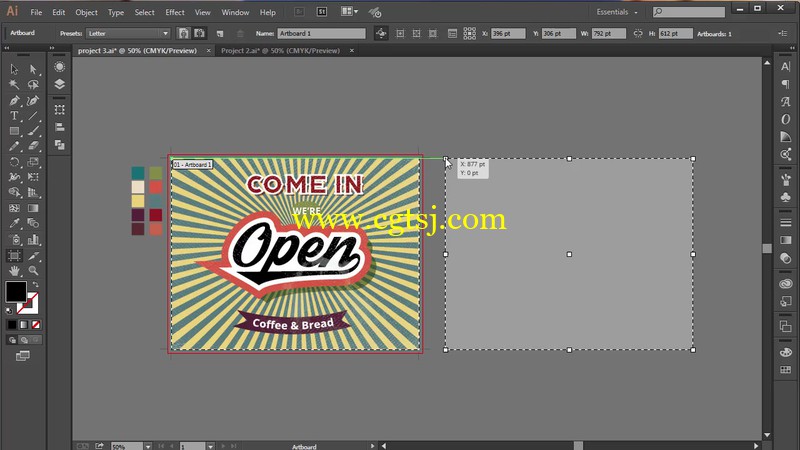800x450 pixels.
Task: Switch to the project 3.ai tab
Action: pyautogui.click(x=137, y=51)
